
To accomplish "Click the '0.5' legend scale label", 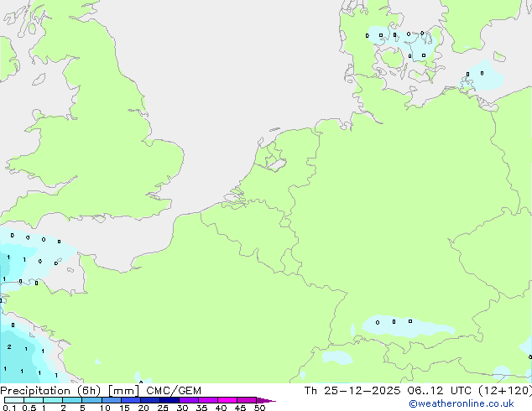I will [29, 408].
